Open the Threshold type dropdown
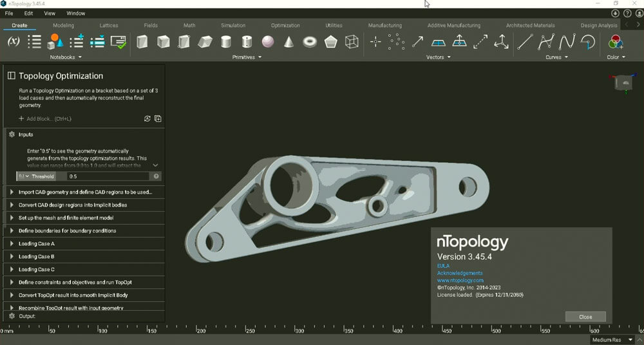 [24, 176]
